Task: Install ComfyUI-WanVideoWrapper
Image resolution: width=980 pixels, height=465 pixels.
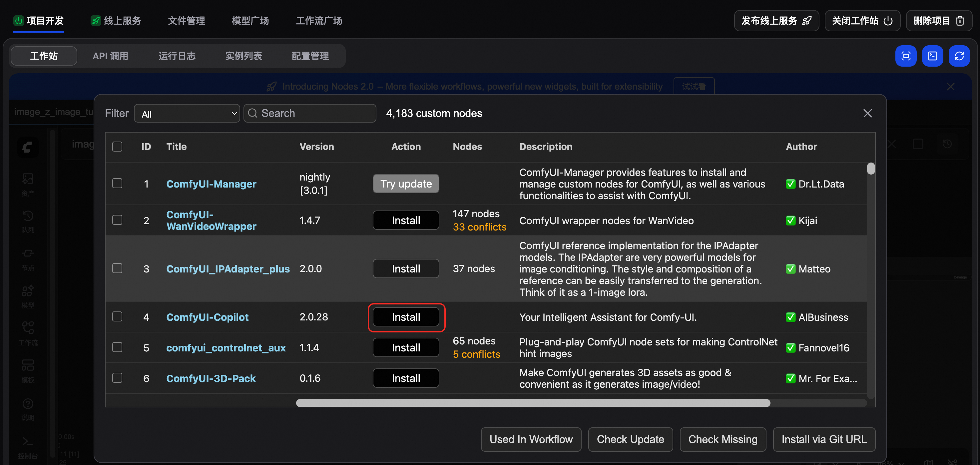Action: [406, 220]
